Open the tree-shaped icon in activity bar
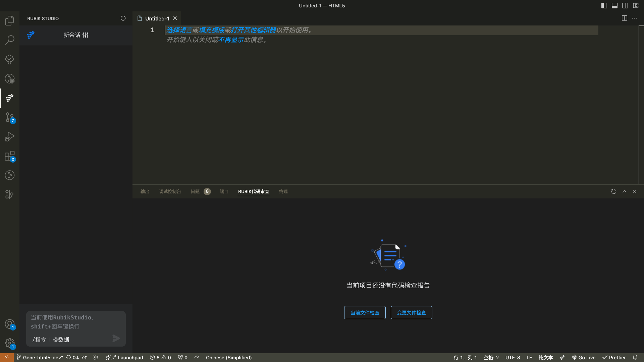Viewport: 644px width, 362px height. click(10, 59)
